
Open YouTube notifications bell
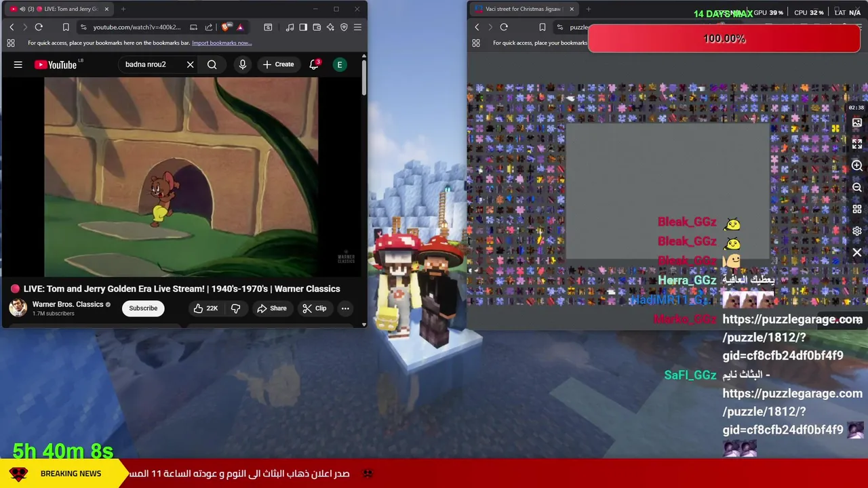point(314,64)
